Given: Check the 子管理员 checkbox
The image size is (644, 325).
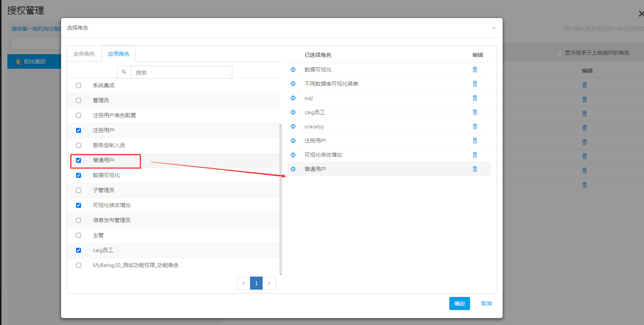Looking at the screenshot, I should click(78, 190).
